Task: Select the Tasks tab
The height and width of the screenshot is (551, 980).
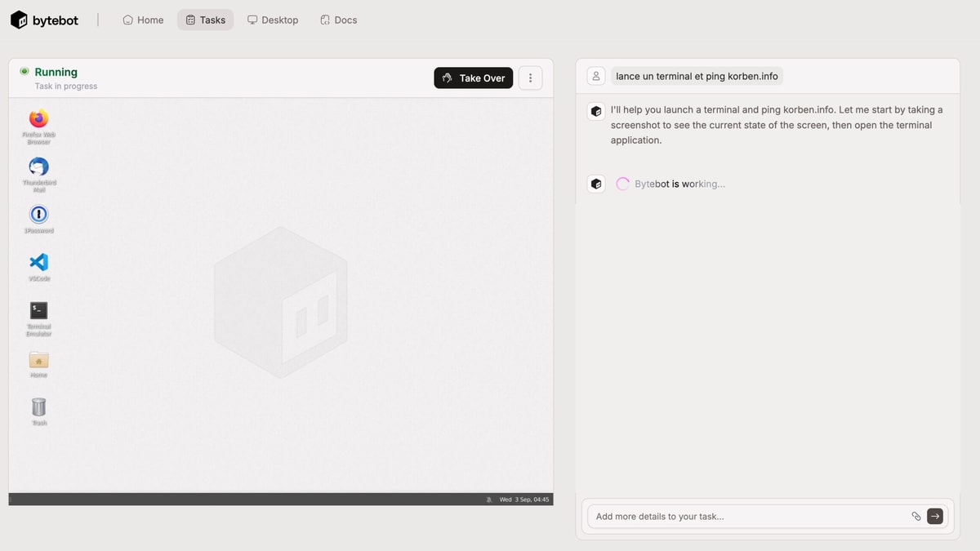Action: [x=205, y=20]
